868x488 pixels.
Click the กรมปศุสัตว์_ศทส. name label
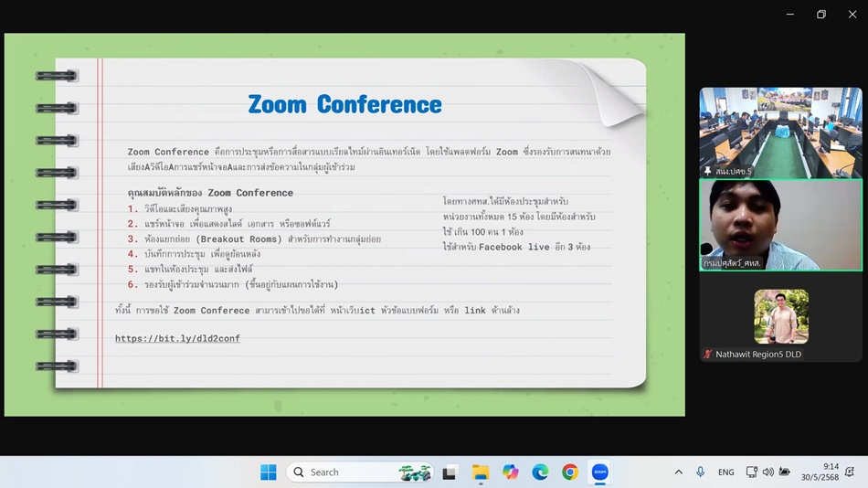pyautogui.click(x=733, y=263)
